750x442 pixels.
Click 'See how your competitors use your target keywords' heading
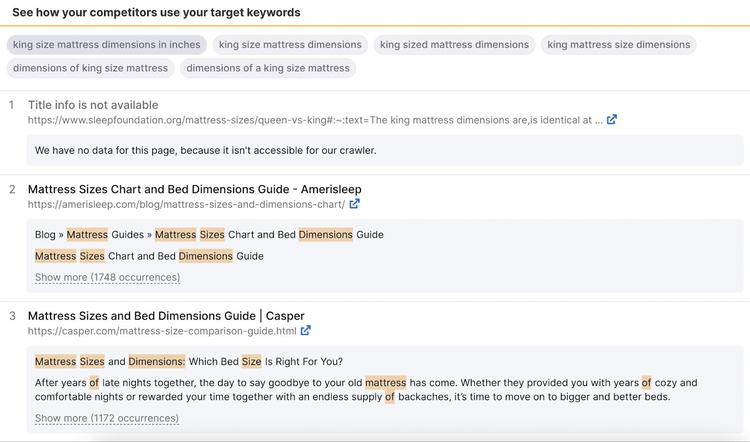[156, 12]
